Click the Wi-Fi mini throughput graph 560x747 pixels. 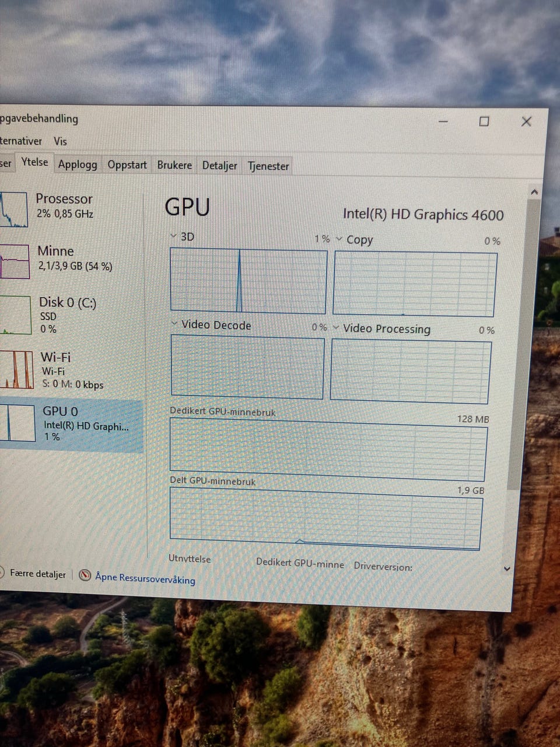click(16, 369)
